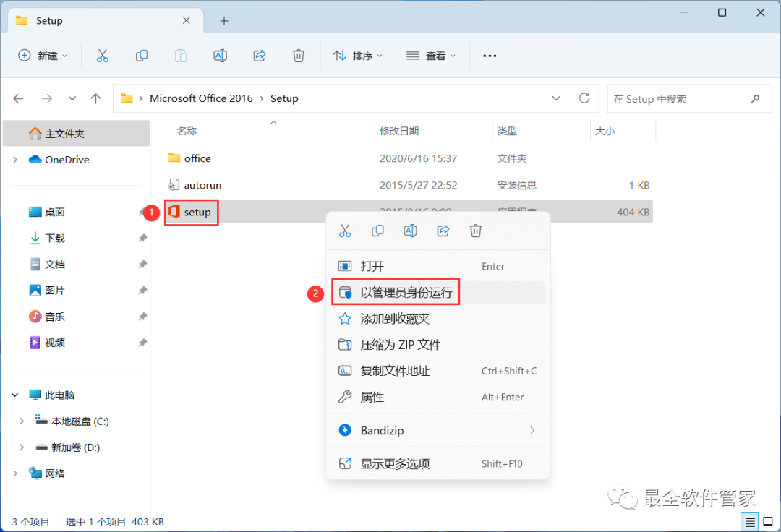Go up one folder level
This screenshot has width=781, height=532.
[95, 98]
